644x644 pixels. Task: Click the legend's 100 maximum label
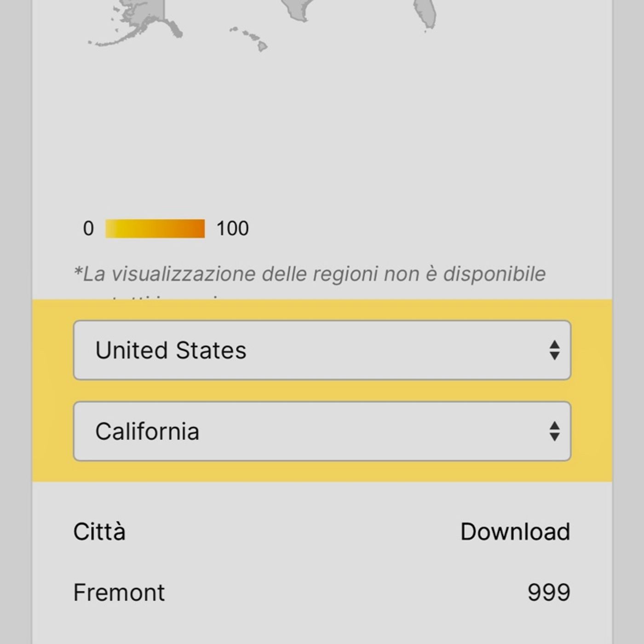(x=232, y=229)
